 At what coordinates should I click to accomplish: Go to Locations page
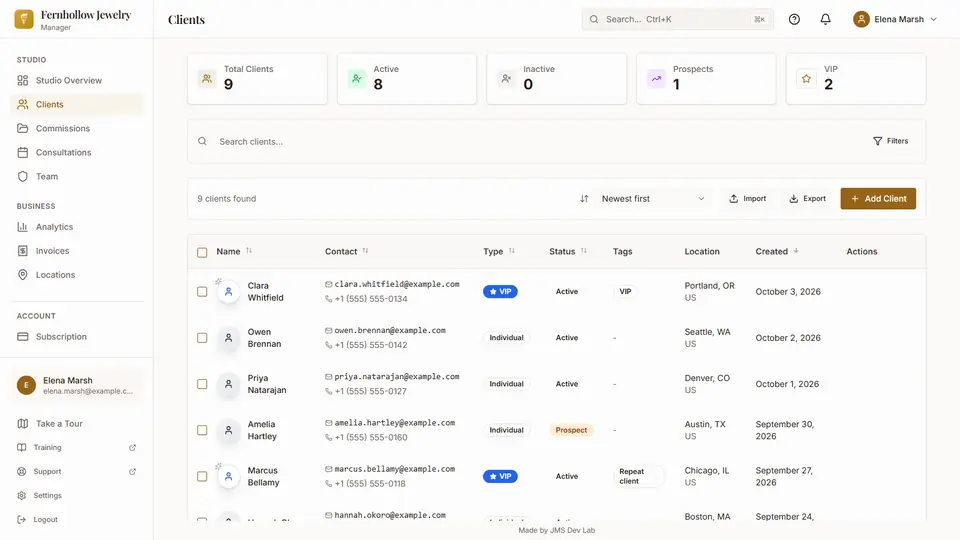[77, 275]
